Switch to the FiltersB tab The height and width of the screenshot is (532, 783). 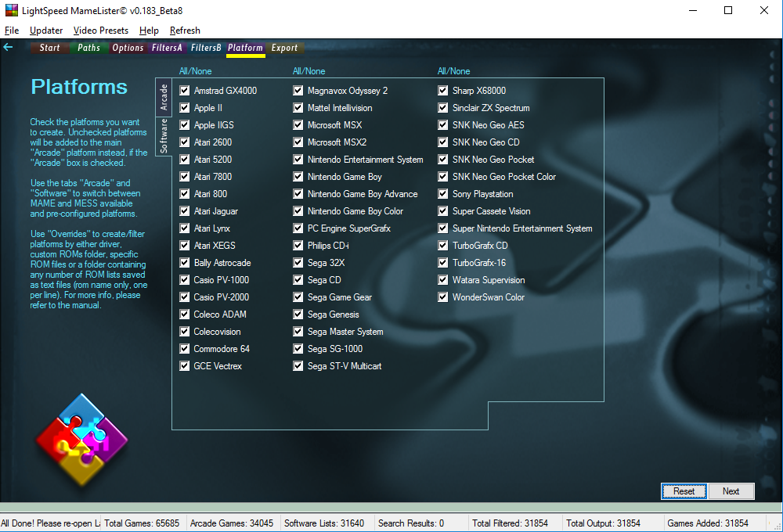[x=206, y=48]
